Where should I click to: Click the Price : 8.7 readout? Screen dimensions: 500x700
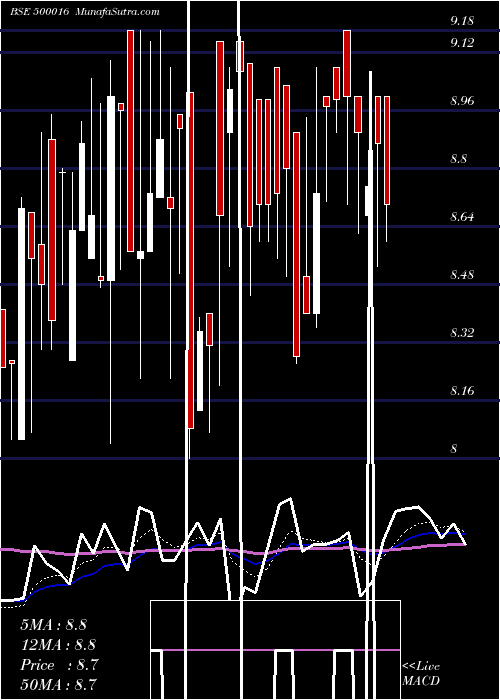pos(59,665)
